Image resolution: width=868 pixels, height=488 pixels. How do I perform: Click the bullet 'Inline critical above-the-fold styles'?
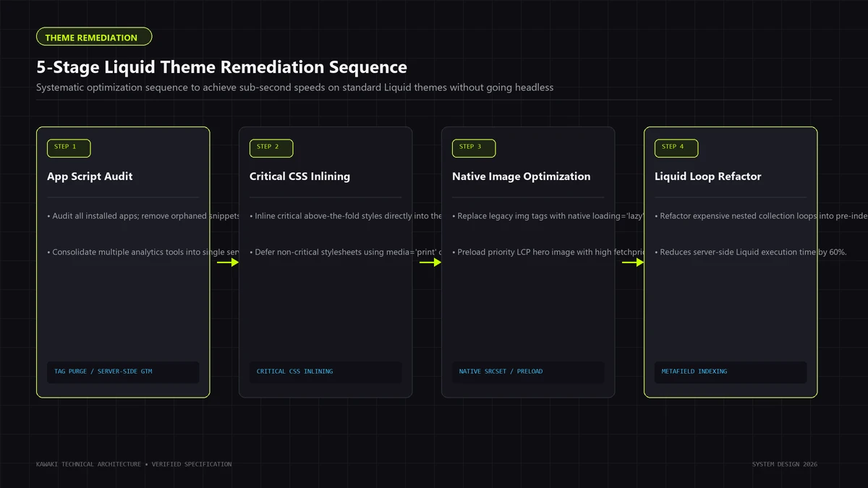[346, 216]
